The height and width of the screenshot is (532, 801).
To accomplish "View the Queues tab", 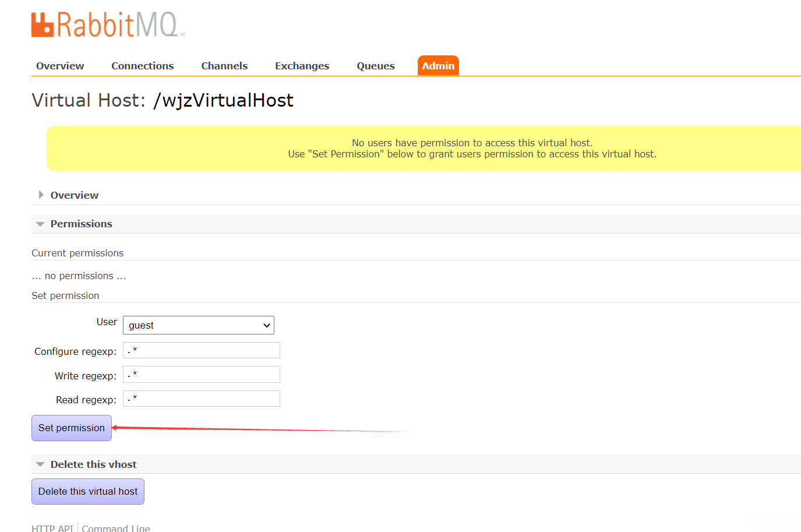I will [376, 66].
